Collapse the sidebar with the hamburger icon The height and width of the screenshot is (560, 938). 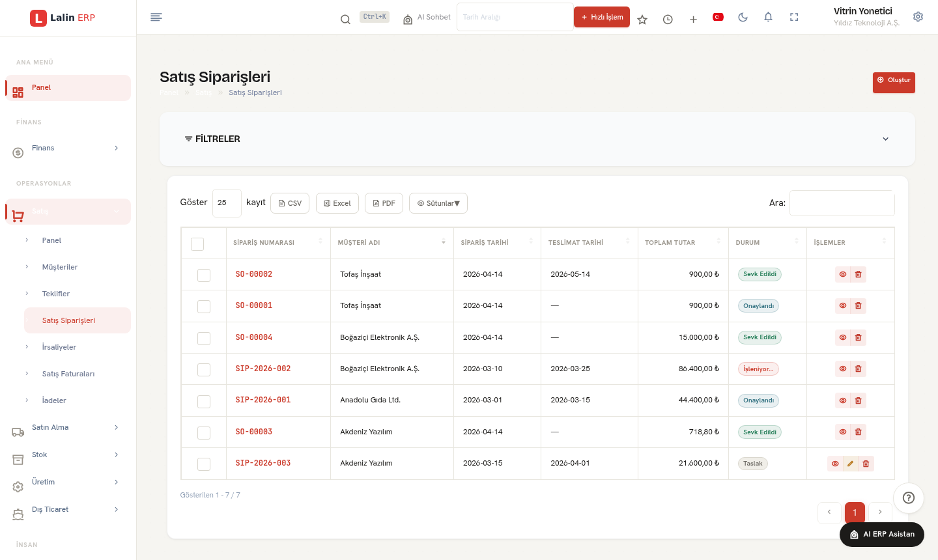[156, 17]
